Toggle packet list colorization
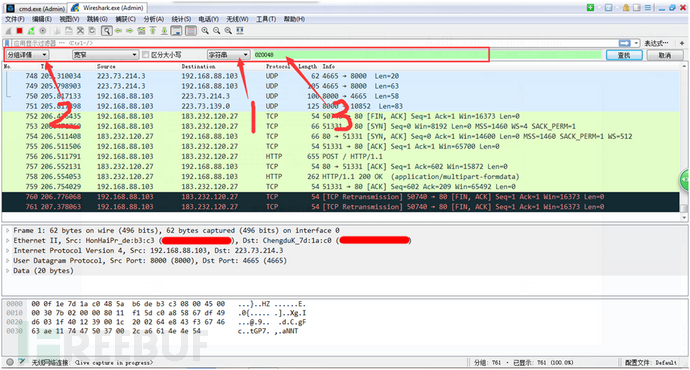Viewport: 690px width, 370px height. pyautogui.click(x=191, y=31)
